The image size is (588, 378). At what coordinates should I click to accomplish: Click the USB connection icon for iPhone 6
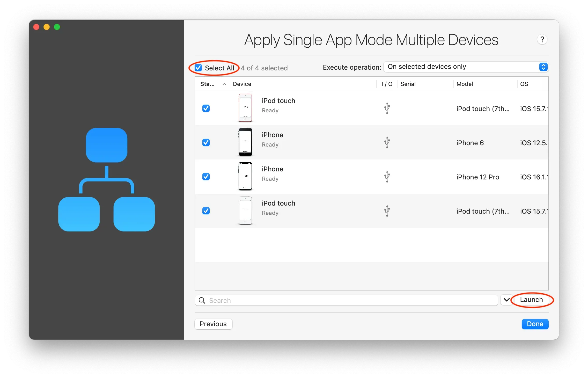(387, 142)
